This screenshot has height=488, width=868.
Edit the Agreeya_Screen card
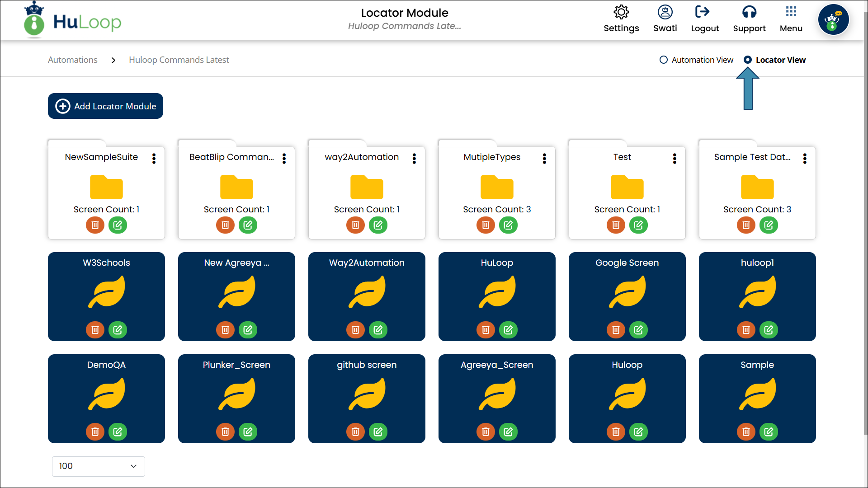[x=508, y=432]
